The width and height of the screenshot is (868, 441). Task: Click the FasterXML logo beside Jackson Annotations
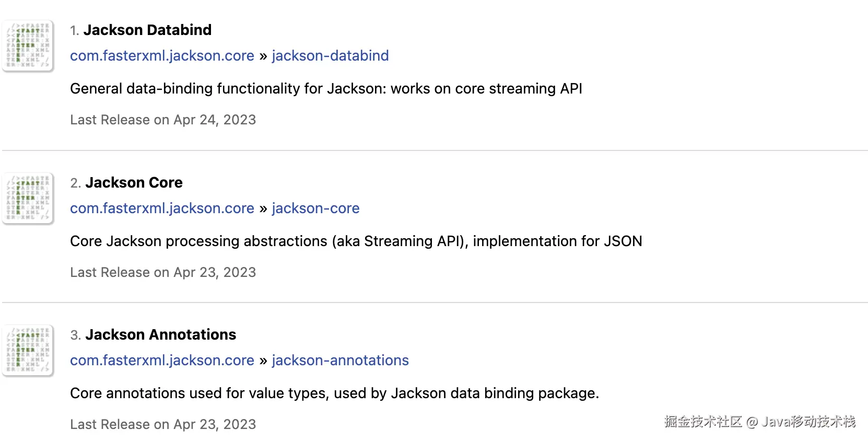pos(28,350)
